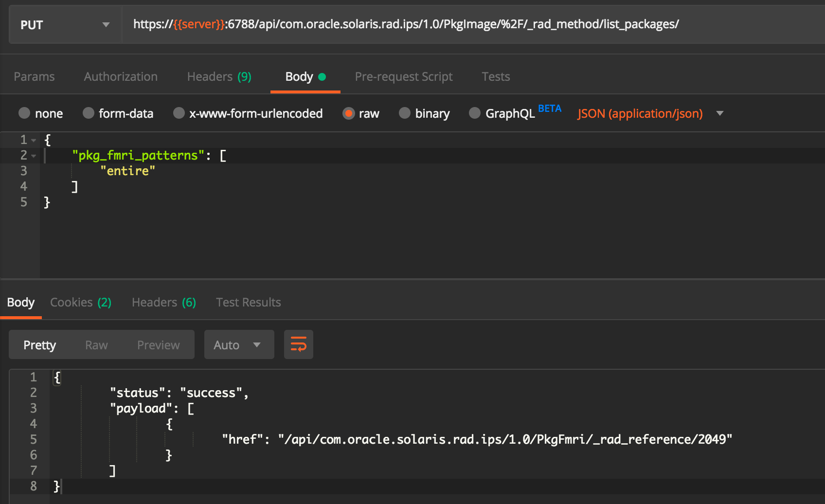Pick the binary body option
Screen dimensions: 825x504
coord(405,113)
